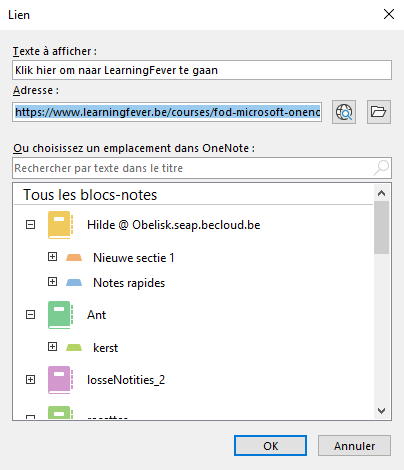
Task: Click the blue Notes rapides section icon
Action: pos(74,283)
